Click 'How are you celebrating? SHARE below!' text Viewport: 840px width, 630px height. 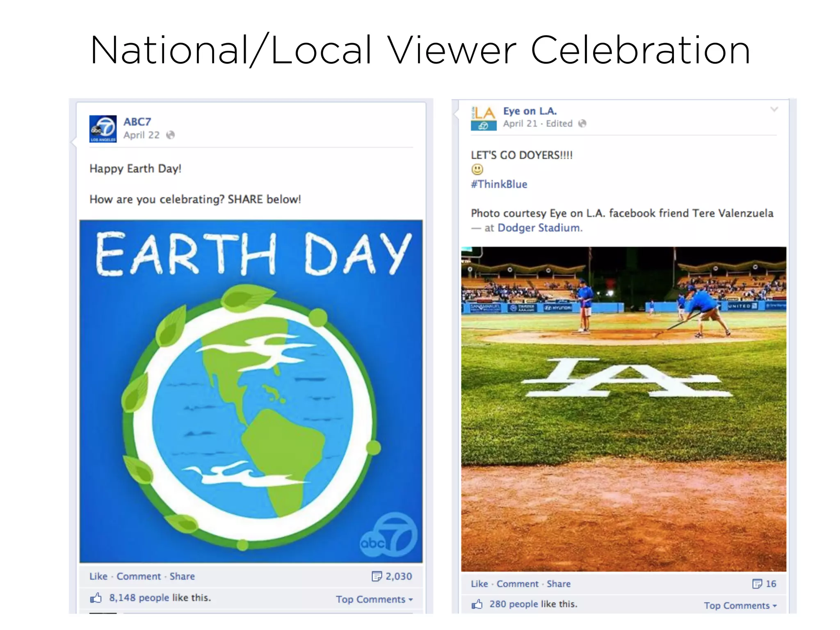[x=195, y=199]
